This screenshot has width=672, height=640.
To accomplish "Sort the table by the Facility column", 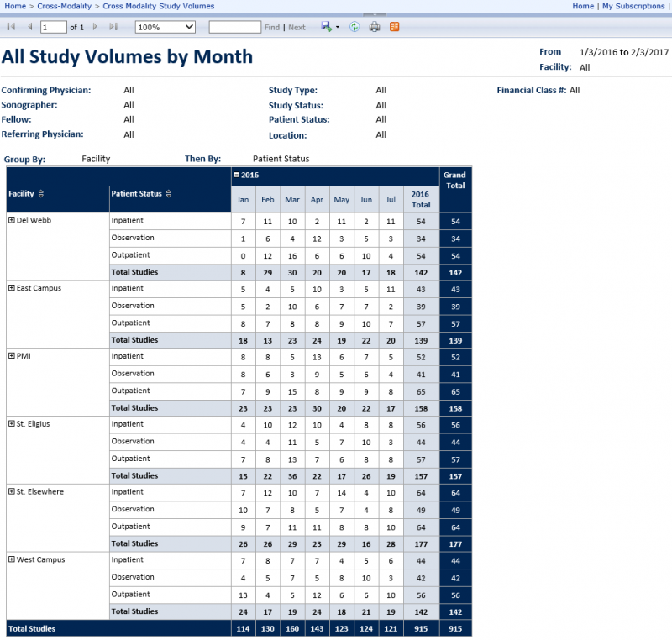I will click(x=41, y=194).
